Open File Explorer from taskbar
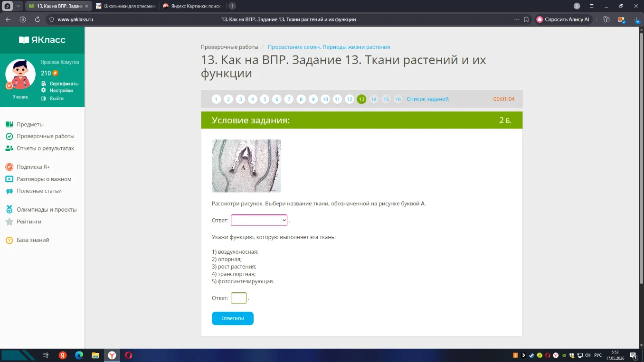The height and width of the screenshot is (362, 644). click(95, 355)
